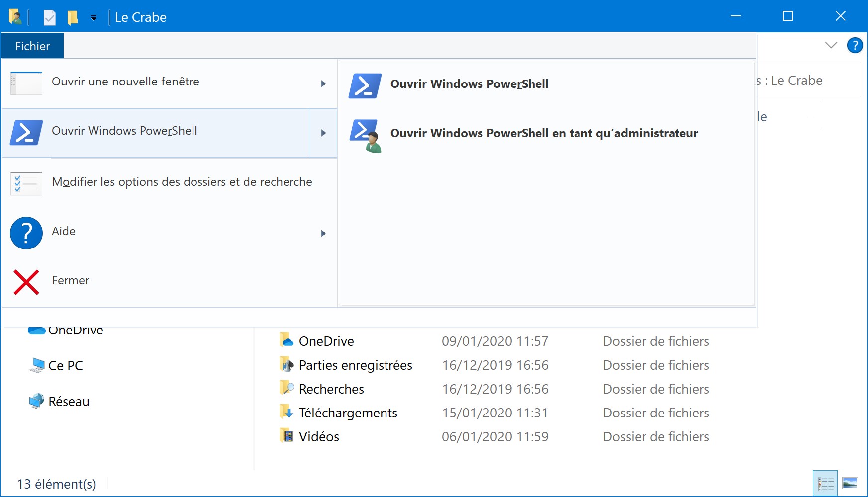
Task: Expand the Aide submenu arrow
Action: (x=323, y=233)
